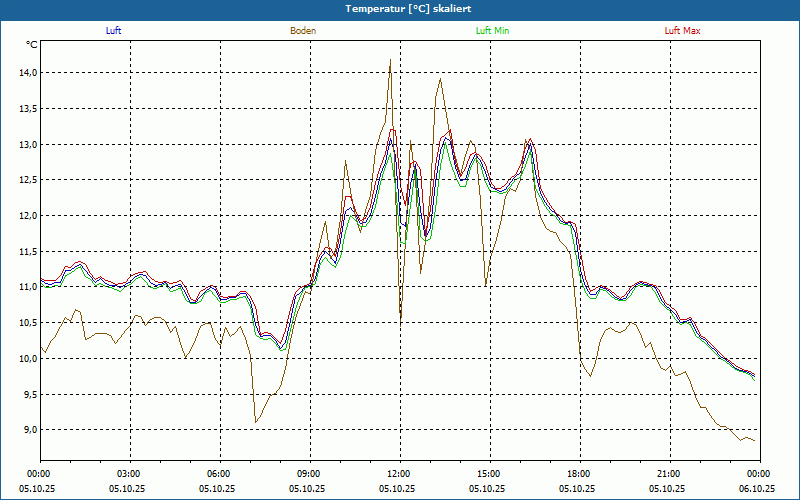
Task: Click the 21:00 time axis label
Action: coord(669,474)
